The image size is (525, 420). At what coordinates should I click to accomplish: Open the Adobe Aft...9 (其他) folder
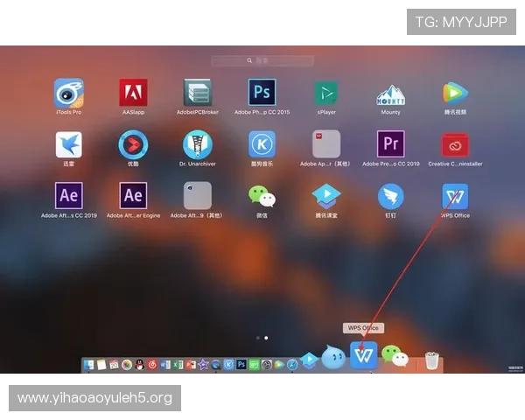coord(198,196)
